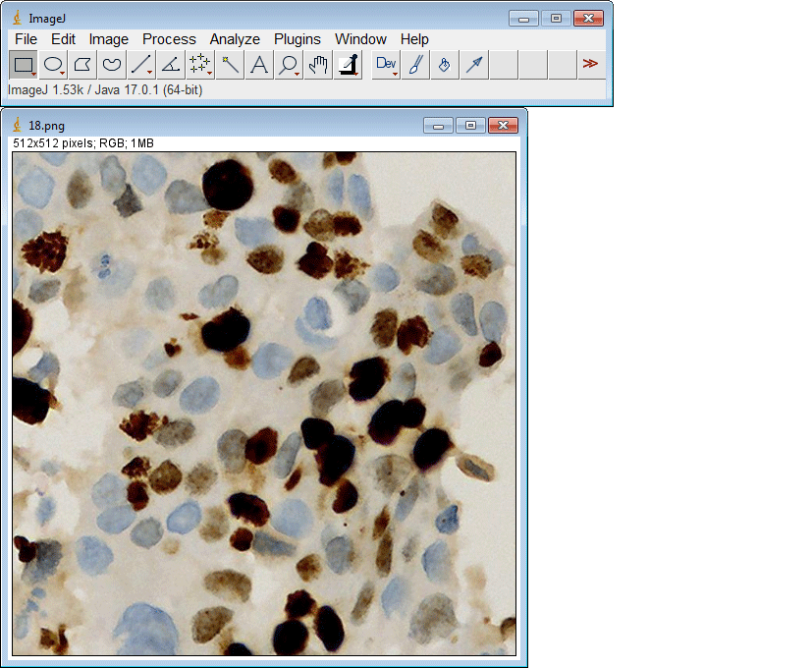The height and width of the screenshot is (668, 812).
Task: Select the Freehand selection tool
Action: (112, 64)
